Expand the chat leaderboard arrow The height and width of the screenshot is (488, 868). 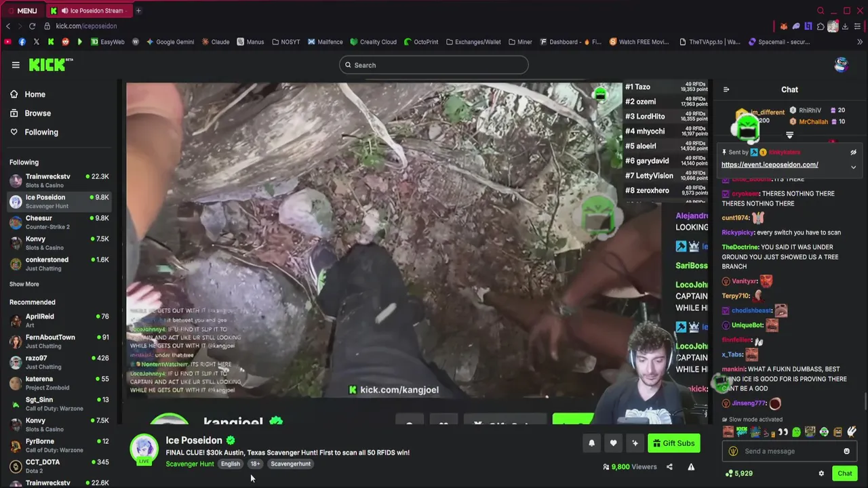pyautogui.click(x=789, y=136)
